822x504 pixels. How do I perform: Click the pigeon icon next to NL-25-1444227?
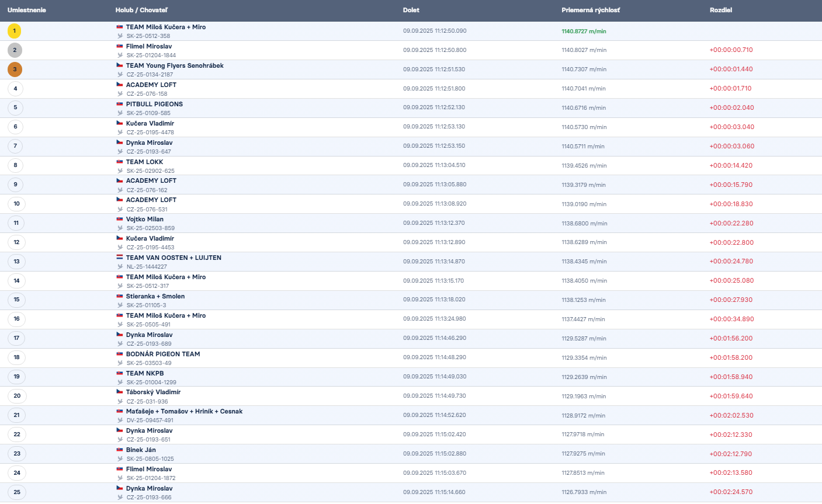tap(120, 267)
